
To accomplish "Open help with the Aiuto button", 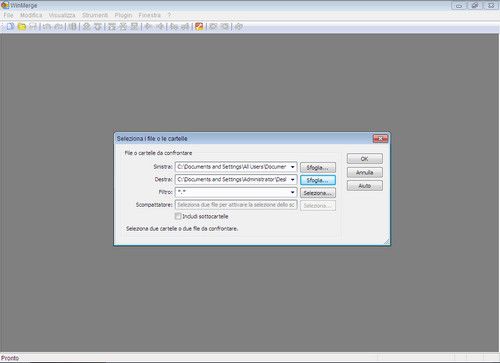I will click(365, 186).
